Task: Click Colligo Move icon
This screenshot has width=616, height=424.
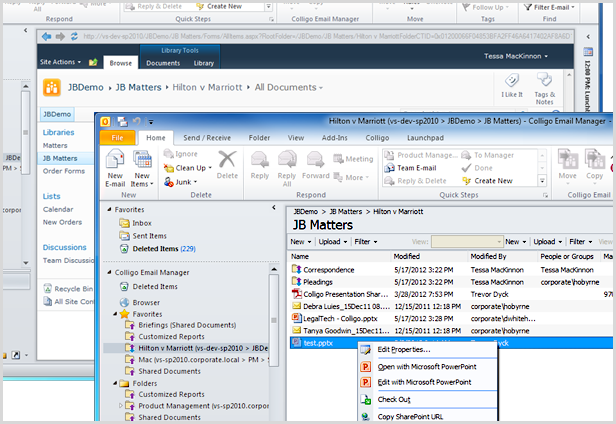Action: (567, 159)
